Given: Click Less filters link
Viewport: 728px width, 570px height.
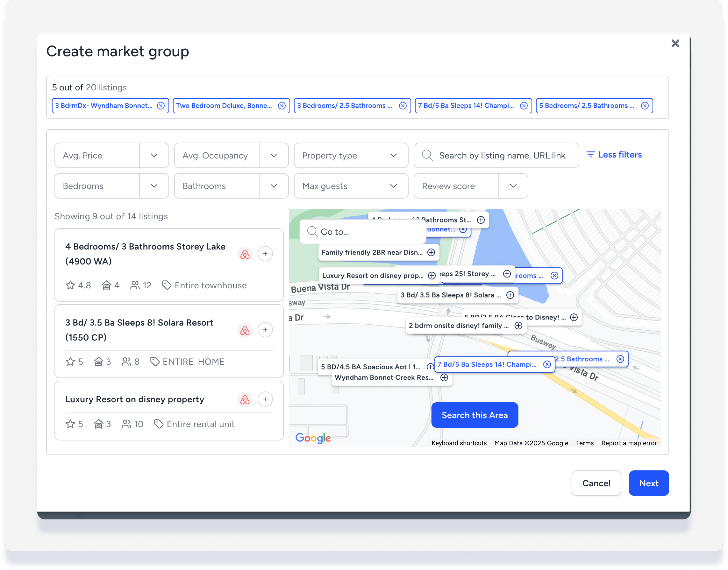Looking at the screenshot, I should click(614, 155).
